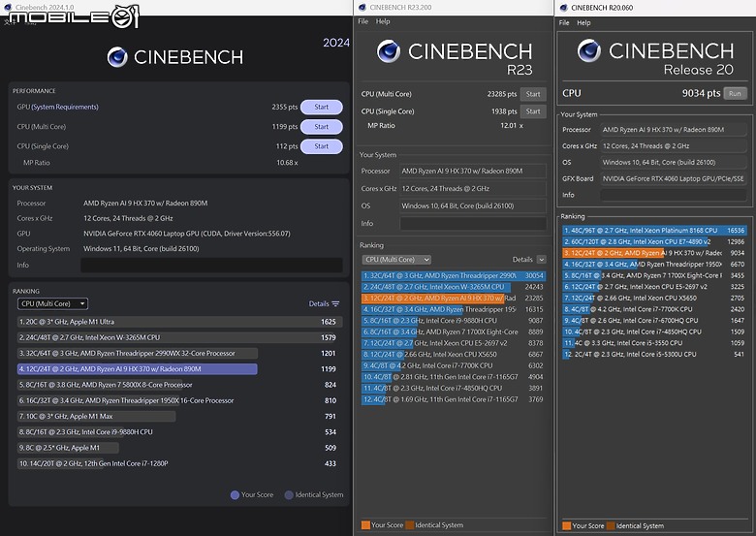
Task: Open ranking type dropdown in Cinebench 2024
Action: tap(52, 303)
